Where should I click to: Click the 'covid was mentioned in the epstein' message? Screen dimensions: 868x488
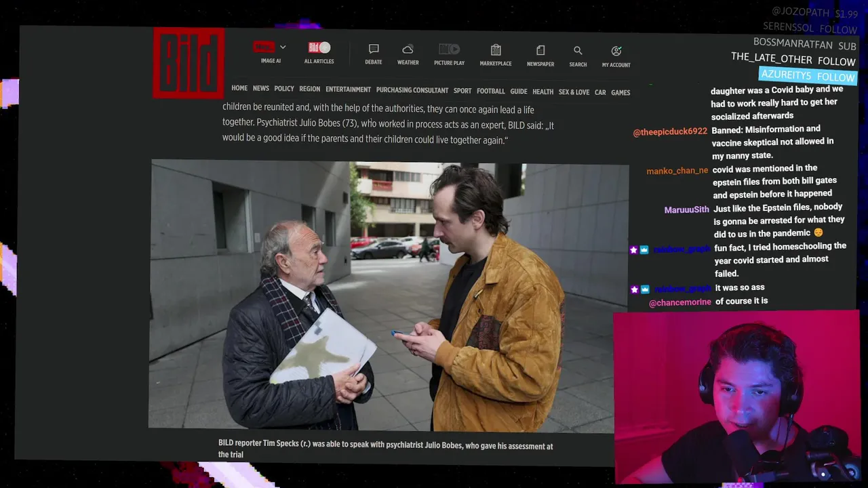[x=774, y=181]
